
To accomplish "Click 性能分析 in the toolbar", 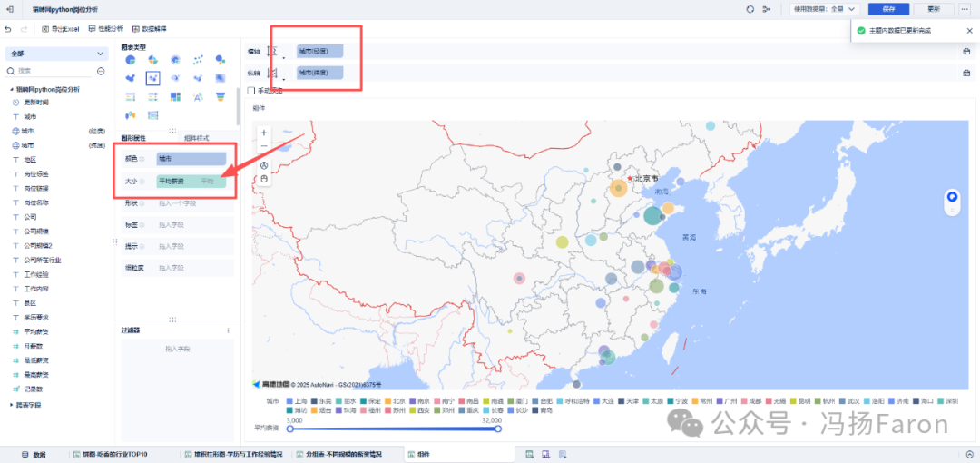I will click(x=105, y=29).
